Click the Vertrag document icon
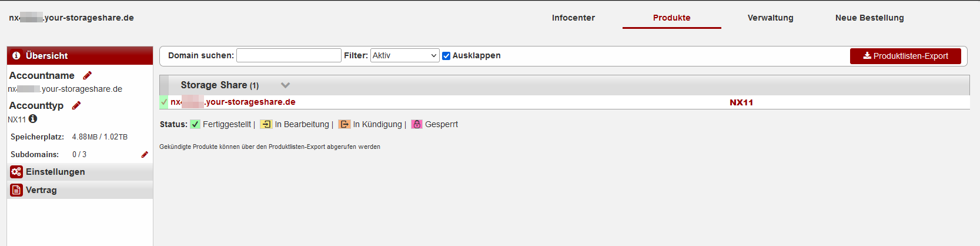 (16, 190)
